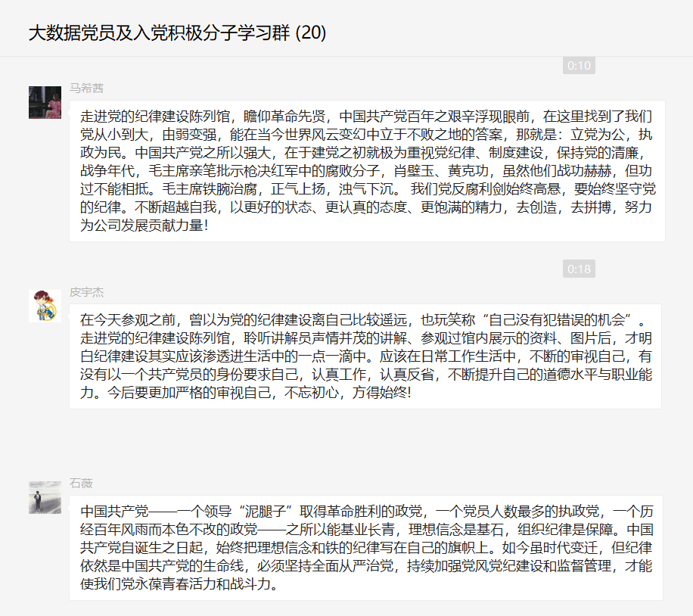
Task: Click the sender name 石薇
Action: pyautogui.click(x=81, y=484)
